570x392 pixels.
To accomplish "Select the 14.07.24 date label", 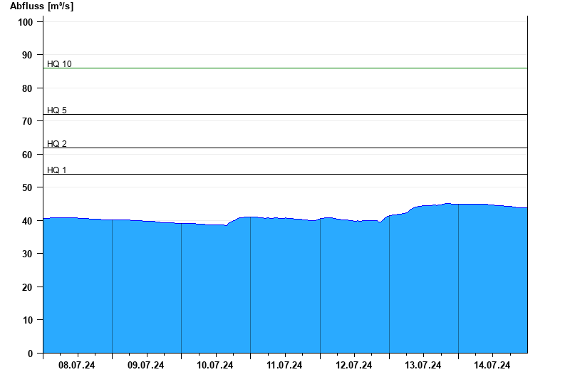I will click(492, 366).
